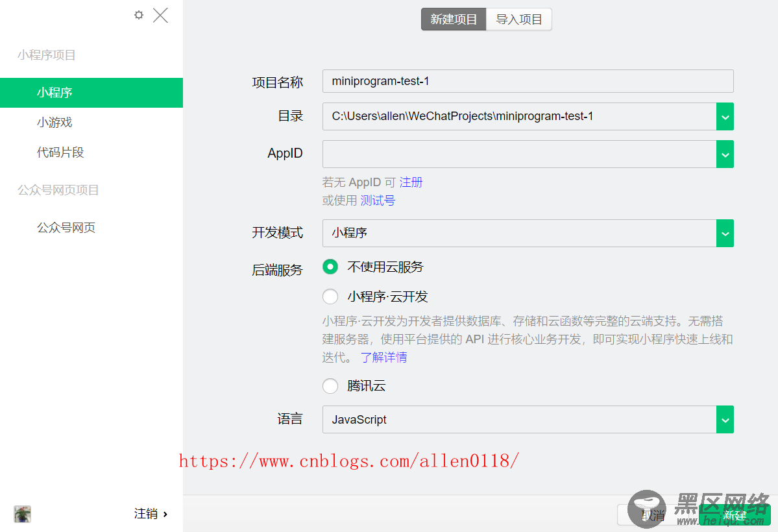Close the project window with the X icon

point(160,15)
